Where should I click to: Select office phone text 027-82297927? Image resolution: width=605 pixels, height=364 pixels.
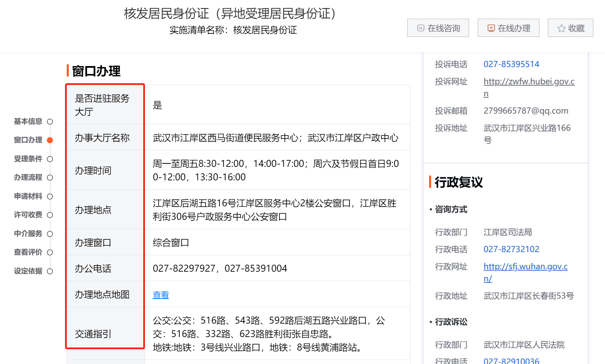pyautogui.click(x=184, y=268)
